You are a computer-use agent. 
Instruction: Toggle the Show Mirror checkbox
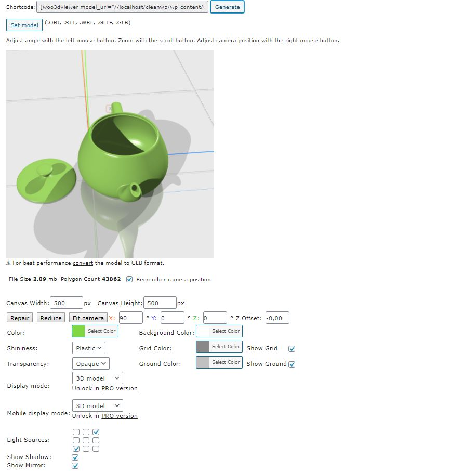point(75,465)
